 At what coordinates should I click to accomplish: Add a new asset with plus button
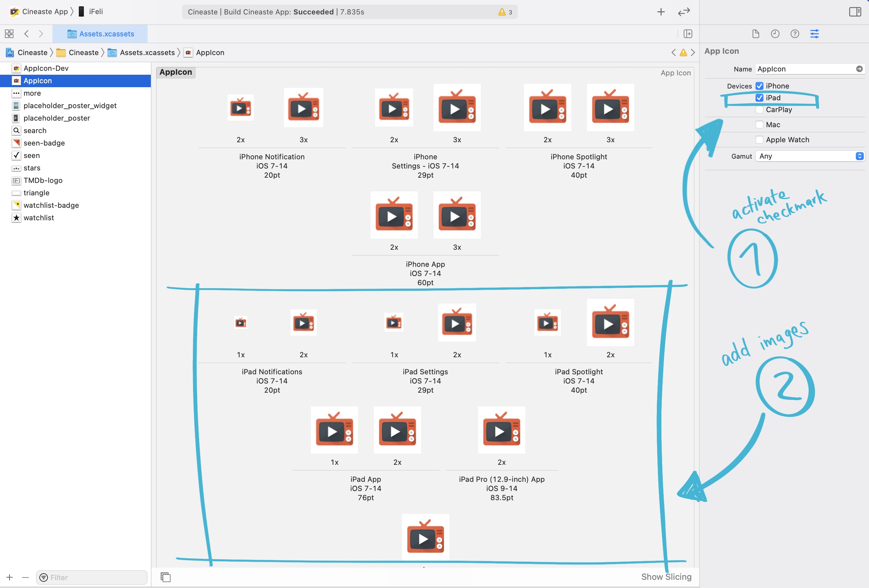10,578
